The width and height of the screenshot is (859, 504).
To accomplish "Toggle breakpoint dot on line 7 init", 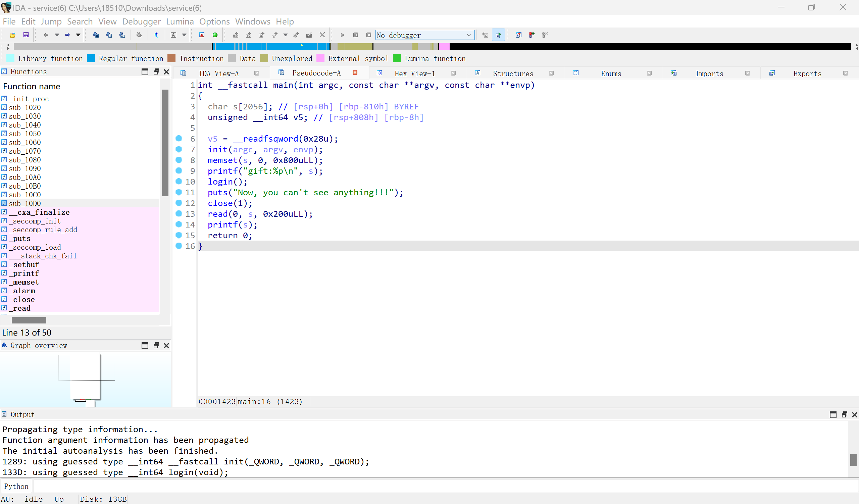I will (179, 149).
